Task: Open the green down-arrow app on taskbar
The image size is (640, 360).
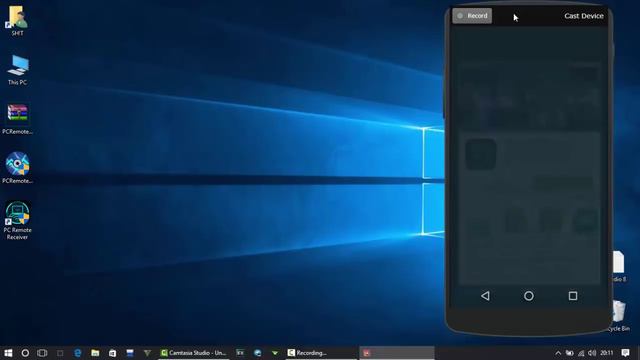Action: [x=275, y=353]
